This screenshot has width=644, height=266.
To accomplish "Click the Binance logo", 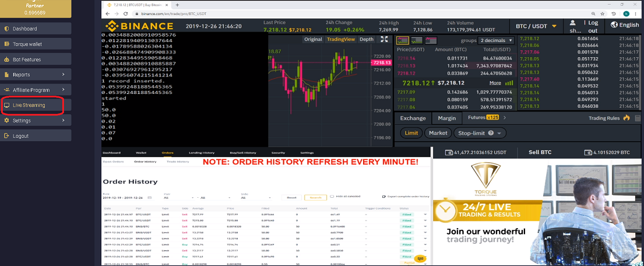I will tap(139, 26).
